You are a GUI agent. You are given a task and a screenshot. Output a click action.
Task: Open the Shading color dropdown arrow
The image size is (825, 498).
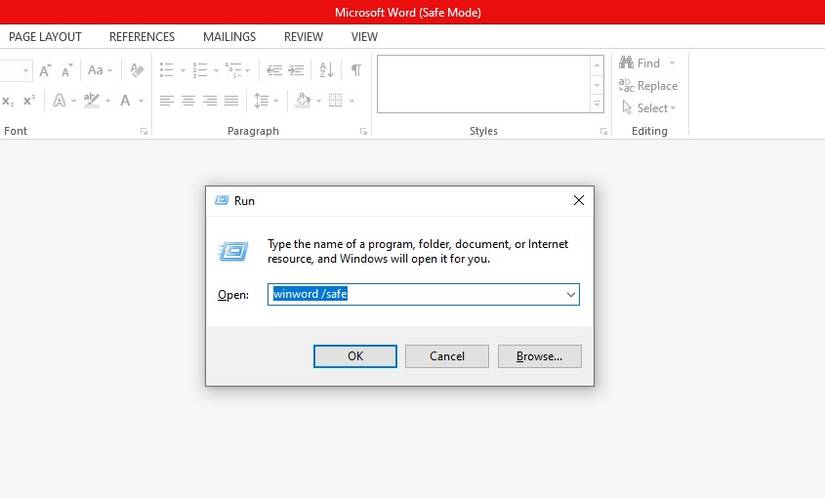click(319, 100)
